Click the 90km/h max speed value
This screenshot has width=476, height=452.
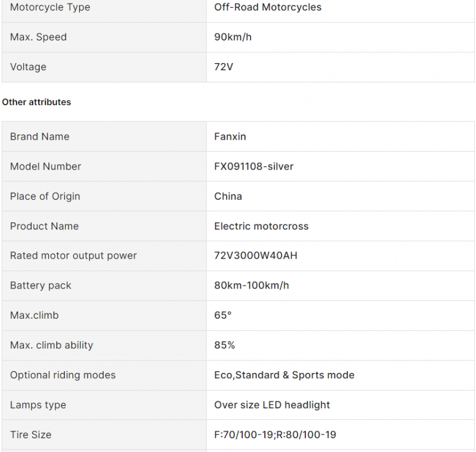233,37
